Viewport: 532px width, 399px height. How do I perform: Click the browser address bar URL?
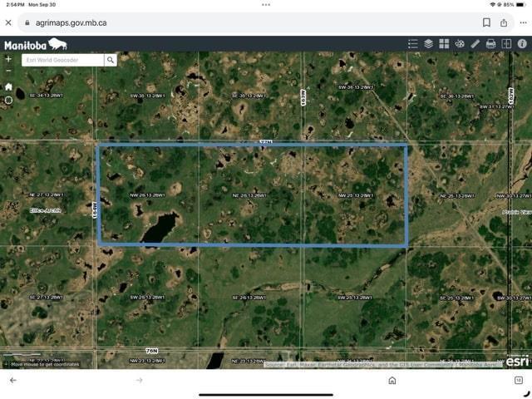point(71,22)
